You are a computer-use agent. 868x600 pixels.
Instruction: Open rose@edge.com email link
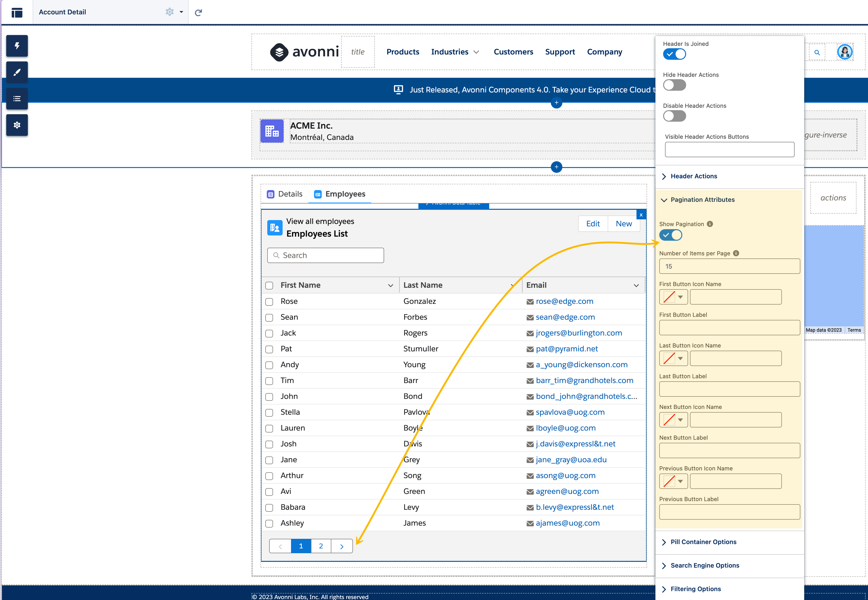pyautogui.click(x=564, y=301)
